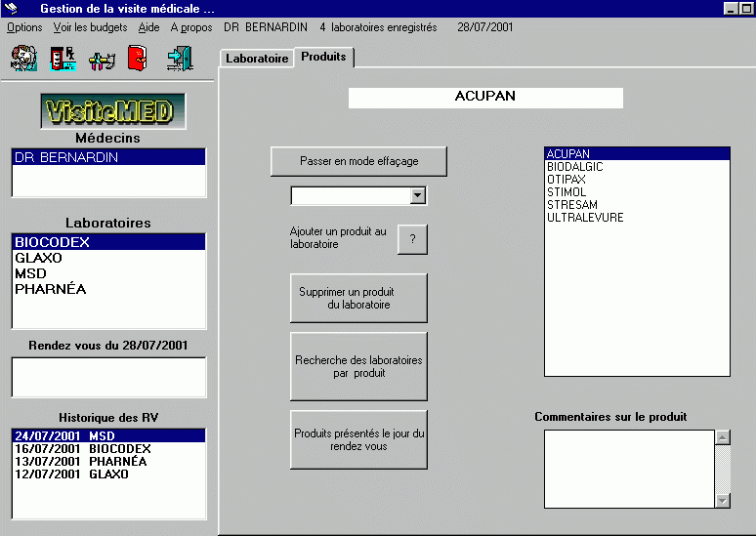Image resolution: width=756 pixels, height=536 pixels.
Task: Click the application icon in the title bar
Action: (x=11, y=8)
